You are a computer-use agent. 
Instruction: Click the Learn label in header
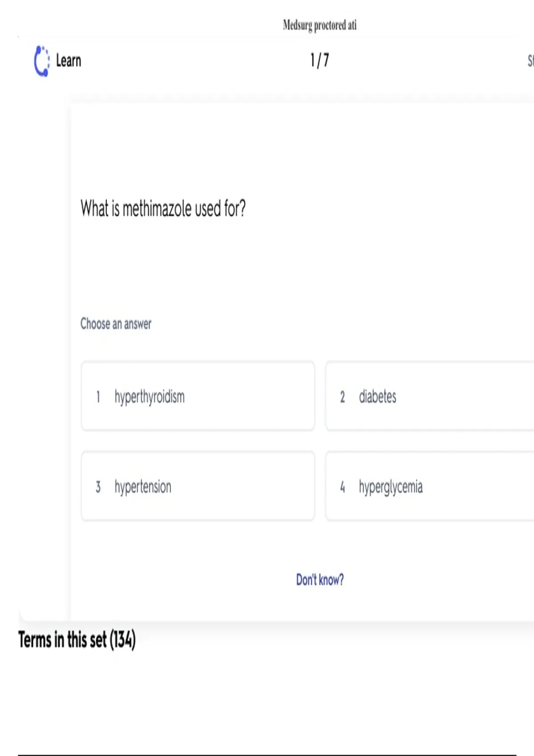(x=69, y=61)
